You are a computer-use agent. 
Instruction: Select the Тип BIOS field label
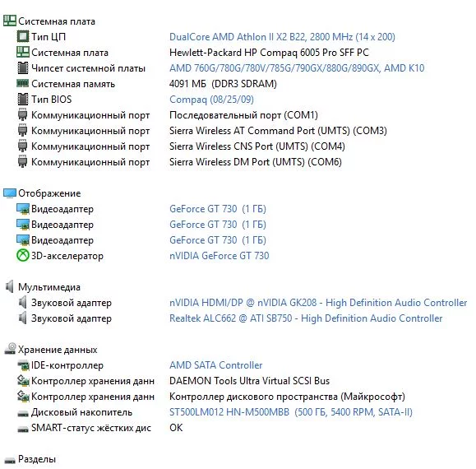pyautogui.click(x=52, y=100)
